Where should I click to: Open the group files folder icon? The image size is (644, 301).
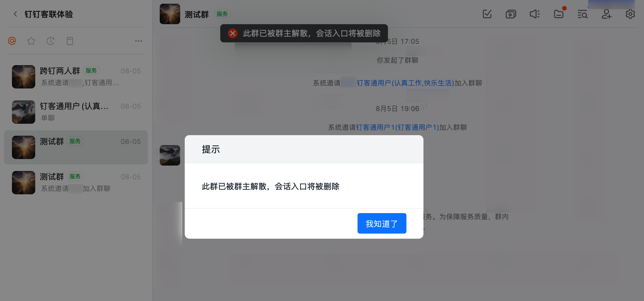[x=559, y=14]
